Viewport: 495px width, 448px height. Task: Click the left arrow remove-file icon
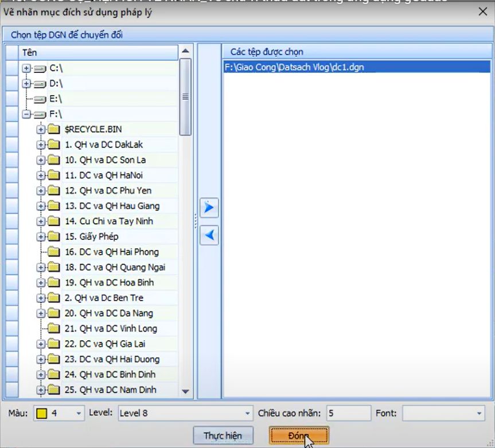[x=209, y=235]
